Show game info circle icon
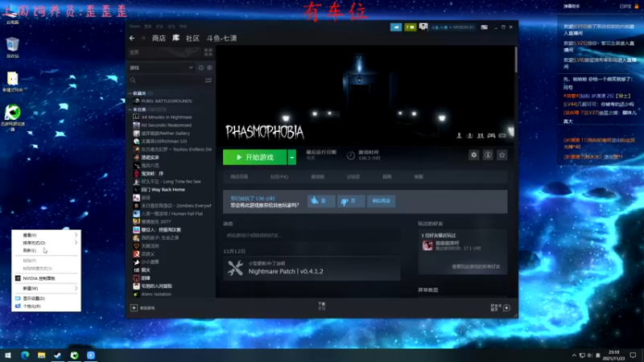The height and width of the screenshot is (362, 644). click(x=488, y=155)
